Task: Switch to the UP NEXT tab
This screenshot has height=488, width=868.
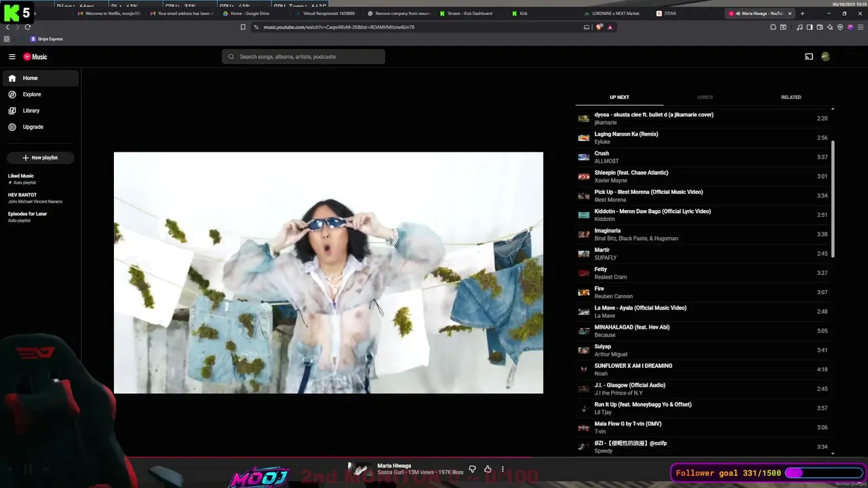Action: (x=619, y=97)
